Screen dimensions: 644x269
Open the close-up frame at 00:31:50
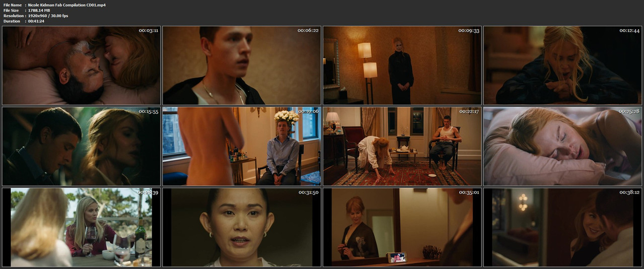coord(242,227)
